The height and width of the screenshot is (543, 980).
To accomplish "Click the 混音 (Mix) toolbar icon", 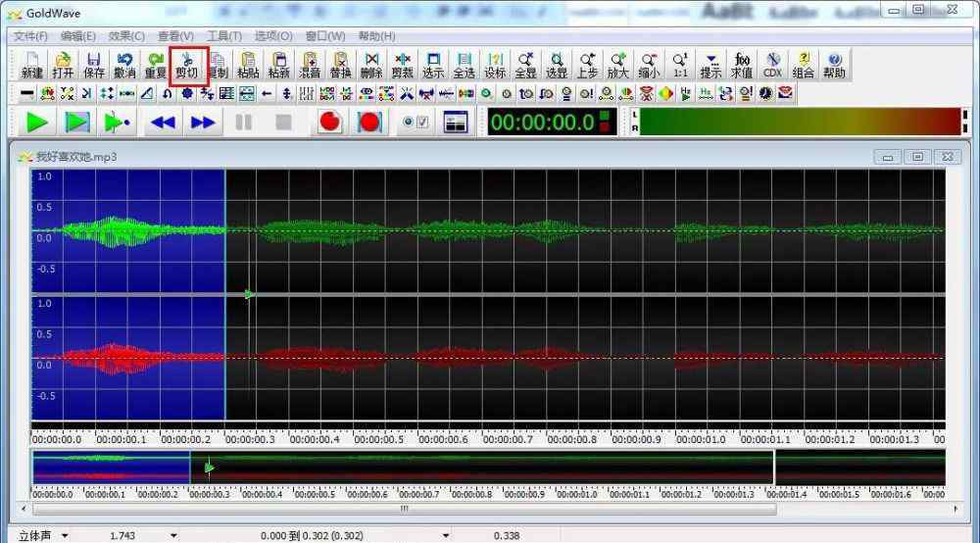I will [310, 65].
